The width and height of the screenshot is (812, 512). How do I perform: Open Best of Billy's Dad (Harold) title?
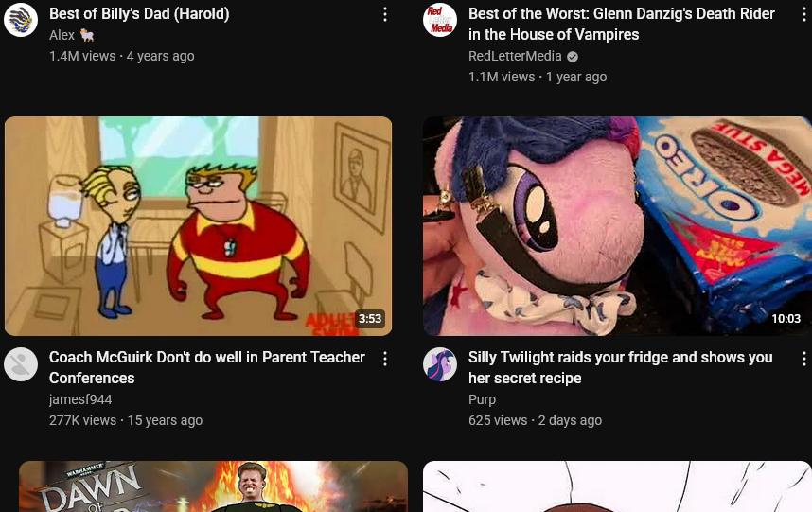tap(139, 14)
